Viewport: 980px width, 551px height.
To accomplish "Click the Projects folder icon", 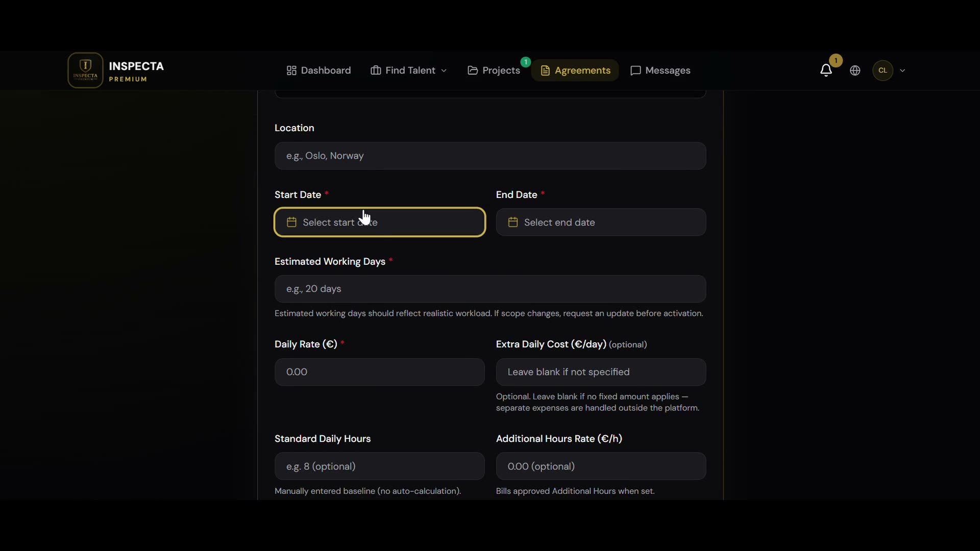I will [473, 70].
